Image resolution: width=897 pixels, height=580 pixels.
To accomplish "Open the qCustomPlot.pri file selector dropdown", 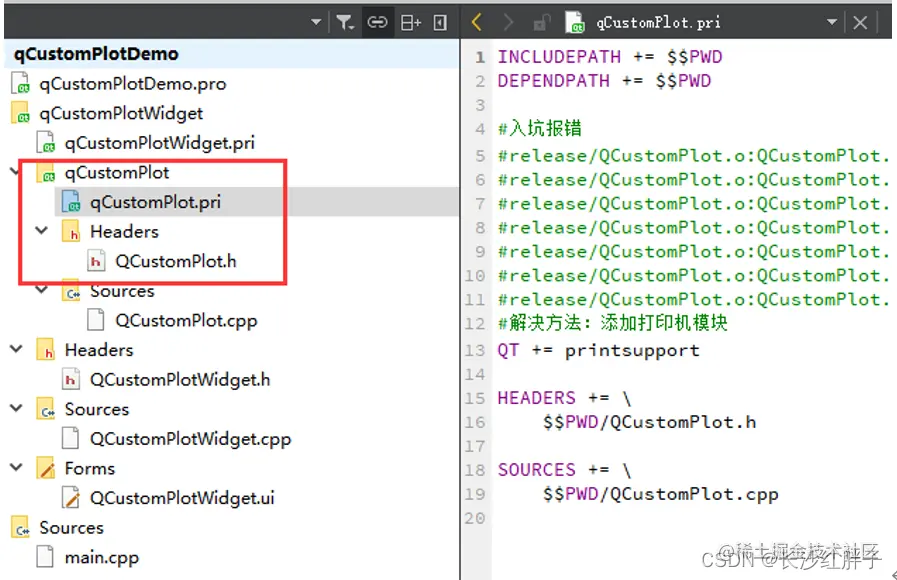I will 832,22.
